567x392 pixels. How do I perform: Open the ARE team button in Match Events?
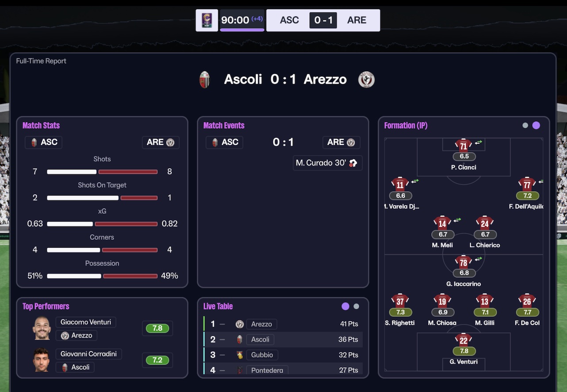click(341, 142)
